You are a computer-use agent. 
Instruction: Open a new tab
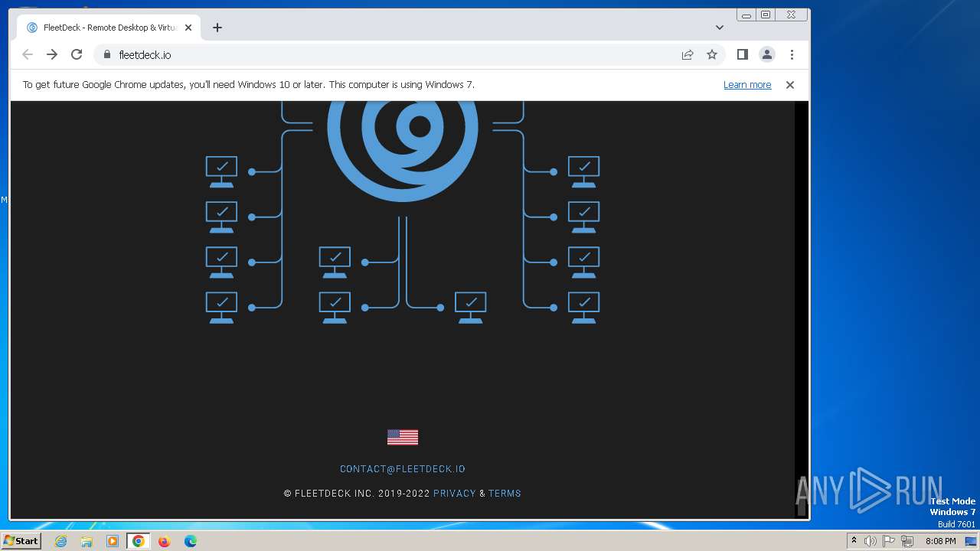217,28
